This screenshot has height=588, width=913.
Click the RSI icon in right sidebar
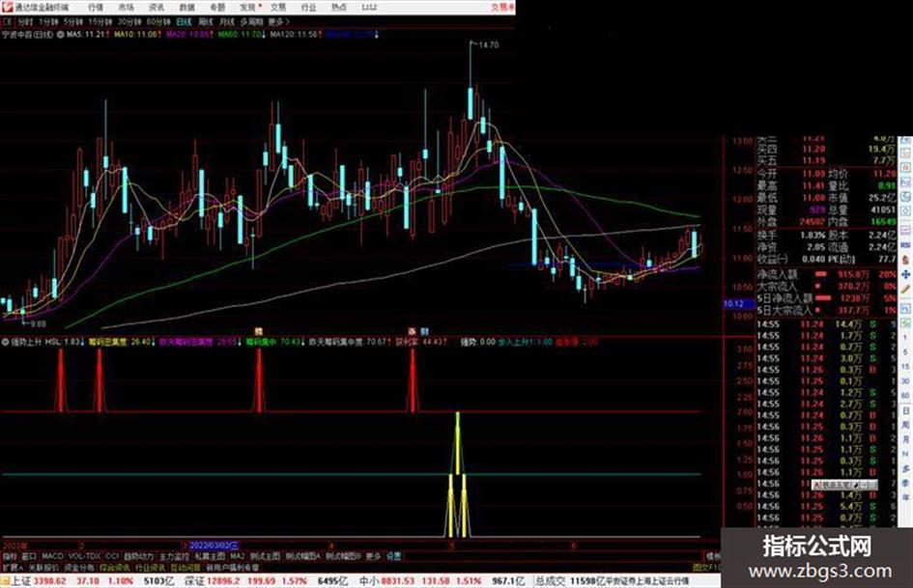tap(905, 245)
